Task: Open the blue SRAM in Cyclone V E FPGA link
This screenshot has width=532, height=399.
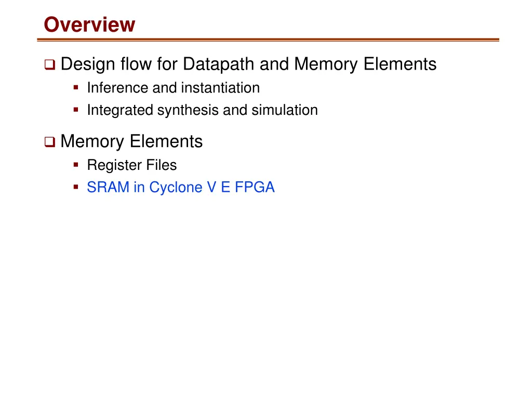Action: [180, 187]
